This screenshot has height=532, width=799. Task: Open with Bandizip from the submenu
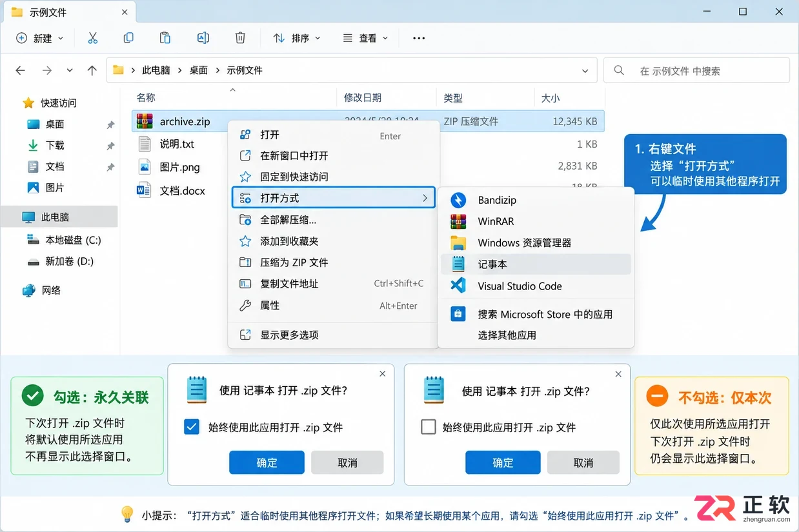tap(536, 200)
